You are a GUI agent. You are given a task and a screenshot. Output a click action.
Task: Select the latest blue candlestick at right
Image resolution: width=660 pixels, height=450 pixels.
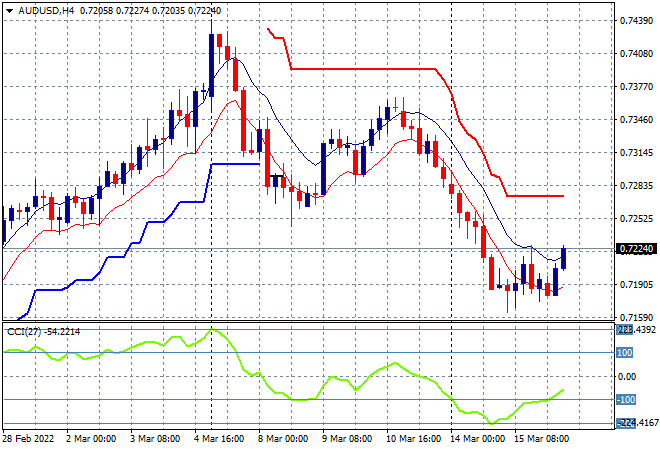(x=564, y=258)
